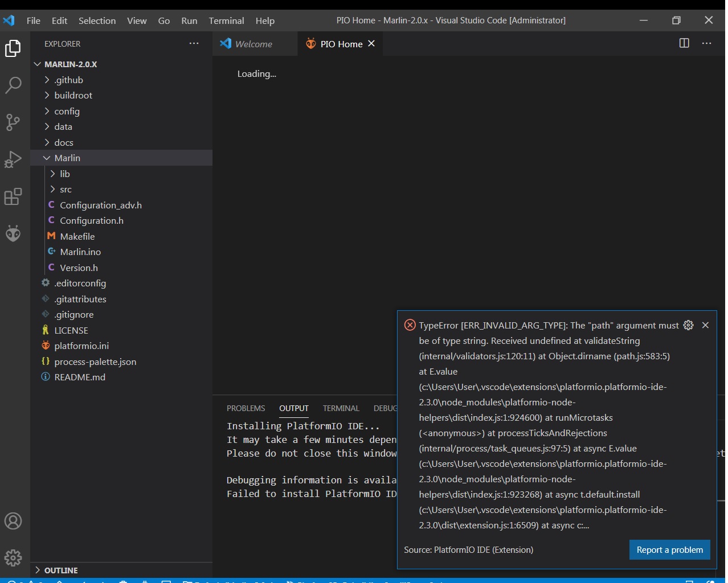Open Configuration_adv.h file
The width and height of the screenshot is (728, 583).
point(121,205)
